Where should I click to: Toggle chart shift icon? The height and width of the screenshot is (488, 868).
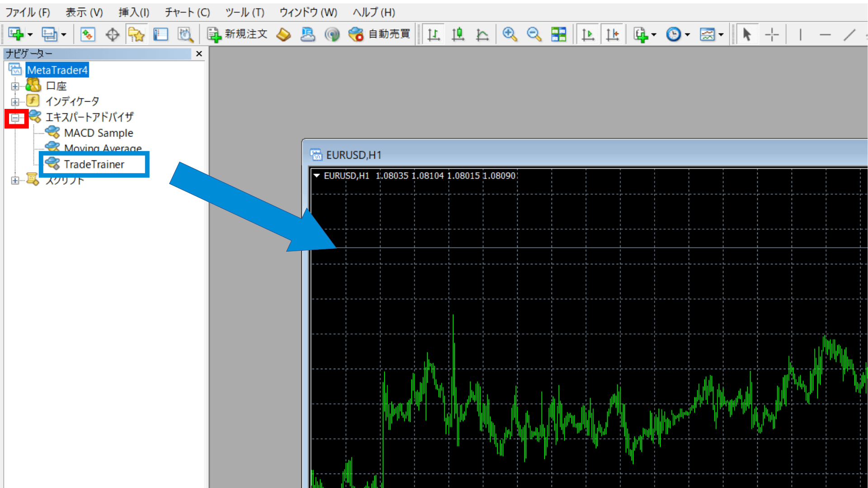pyautogui.click(x=613, y=34)
